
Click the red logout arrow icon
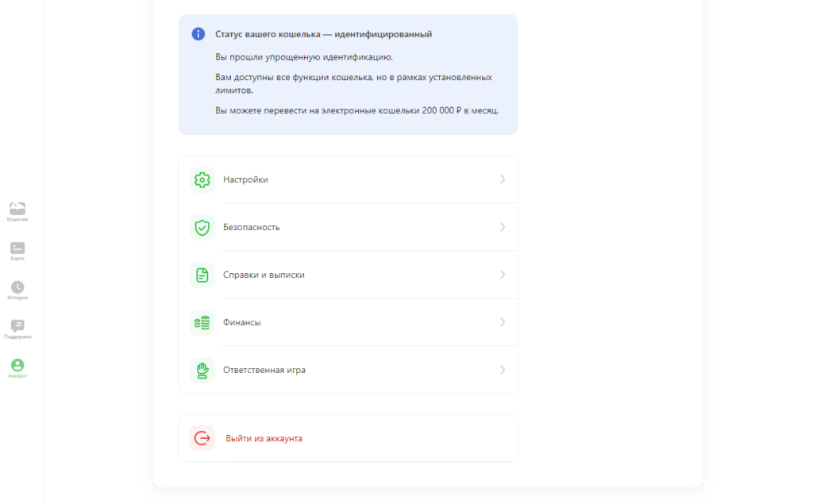click(202, 438)
